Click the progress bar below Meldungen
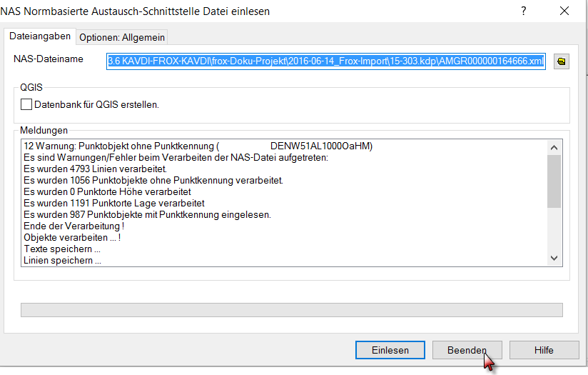This screenshot has width=588, height=375. click(292, 310)
